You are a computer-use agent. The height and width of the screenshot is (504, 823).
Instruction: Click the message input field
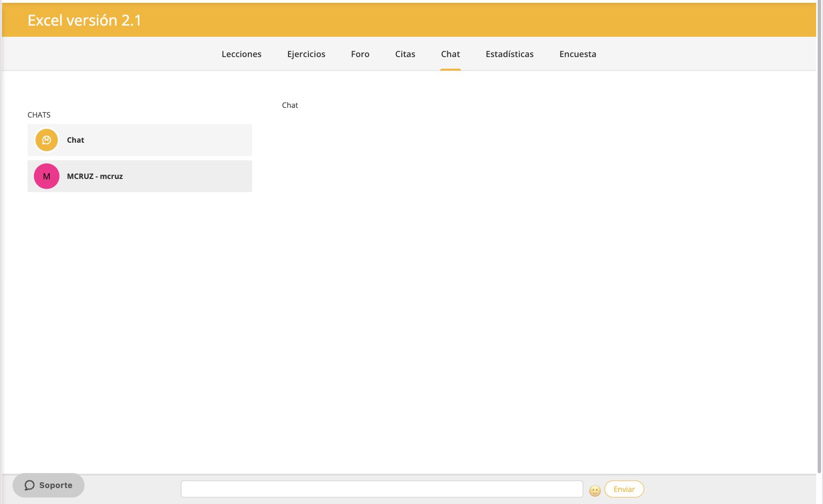[x=382, y=489]
